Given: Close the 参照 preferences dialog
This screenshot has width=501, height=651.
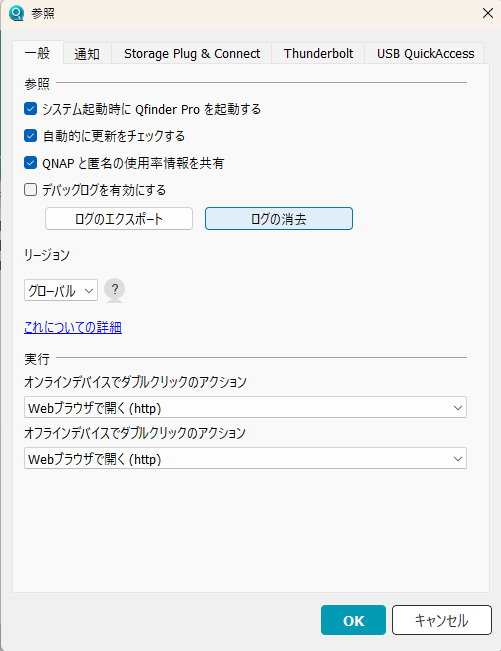Looking at the screenshot, I should coord(488,13).
